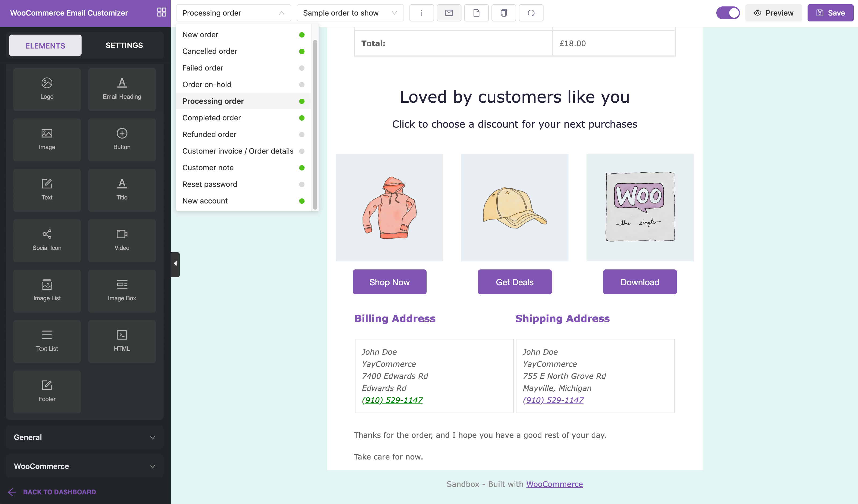The height and width of the screenshot is (504, 858).
Task: Switch to the SETTINGS tab
Action: tap(124, 45)
